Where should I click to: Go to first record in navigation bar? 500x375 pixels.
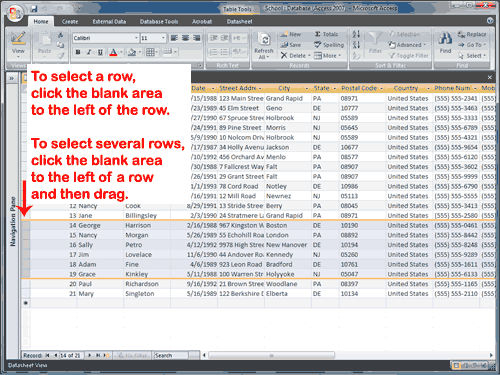[48, 355]
